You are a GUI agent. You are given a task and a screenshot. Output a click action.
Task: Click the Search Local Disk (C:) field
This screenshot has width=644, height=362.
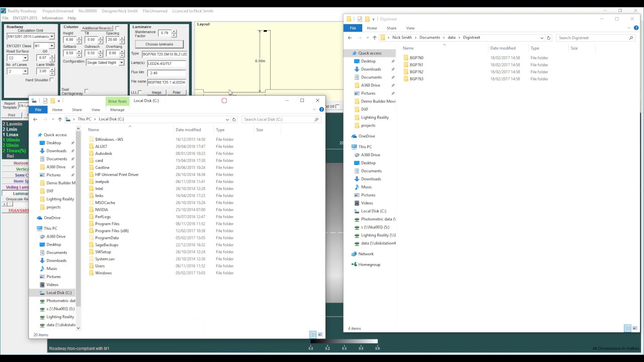coord(281,119)
